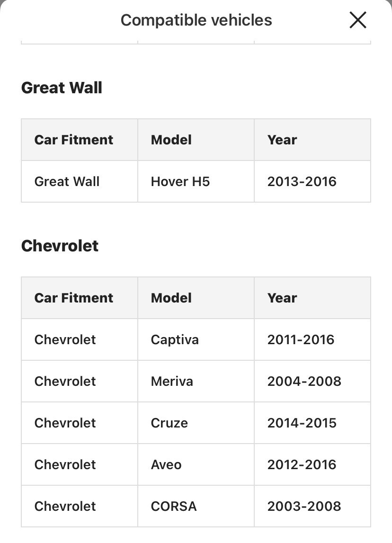Tap Car Fitment header in Chevrolet table
392x543 pixels.
coord(74,298)
